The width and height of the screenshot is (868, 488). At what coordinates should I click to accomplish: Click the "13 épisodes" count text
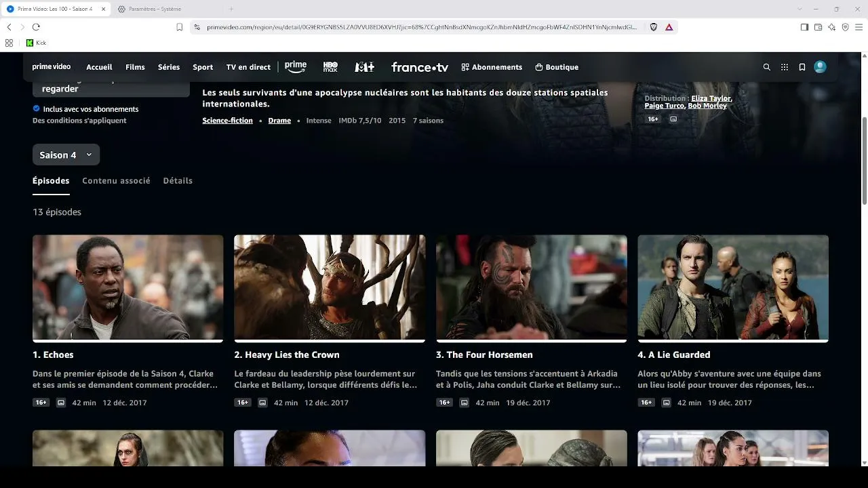pyautogui.click(x=57, y=212)
